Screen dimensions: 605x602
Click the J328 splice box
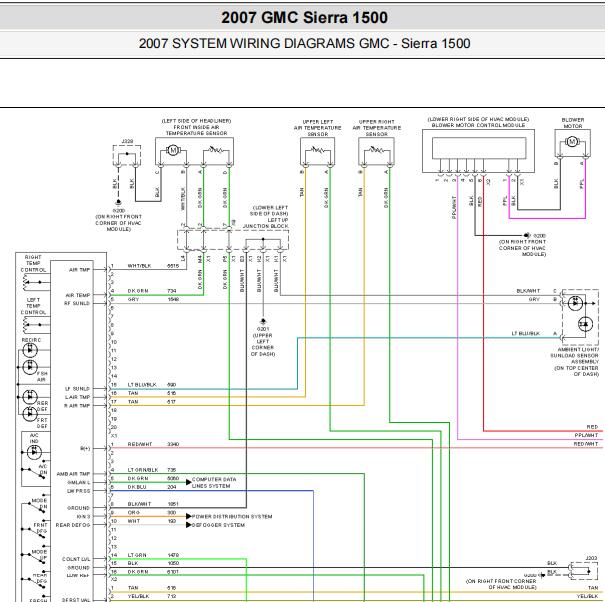(x=127, y=156)
